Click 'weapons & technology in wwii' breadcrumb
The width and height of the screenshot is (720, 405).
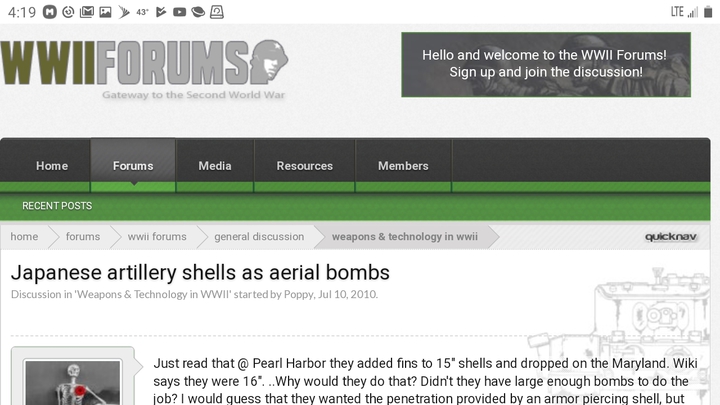tap(405, 236)
